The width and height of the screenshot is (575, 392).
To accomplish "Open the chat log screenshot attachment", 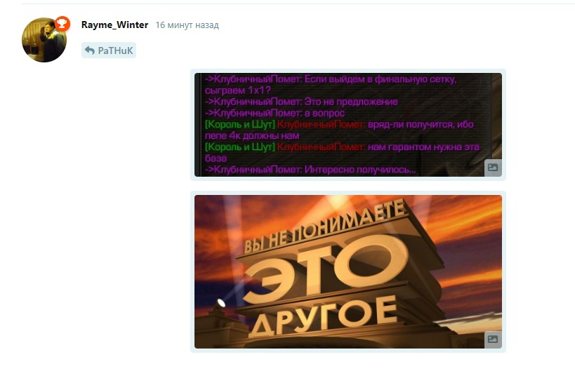I will pyautogui.click(x=348, y=125).
